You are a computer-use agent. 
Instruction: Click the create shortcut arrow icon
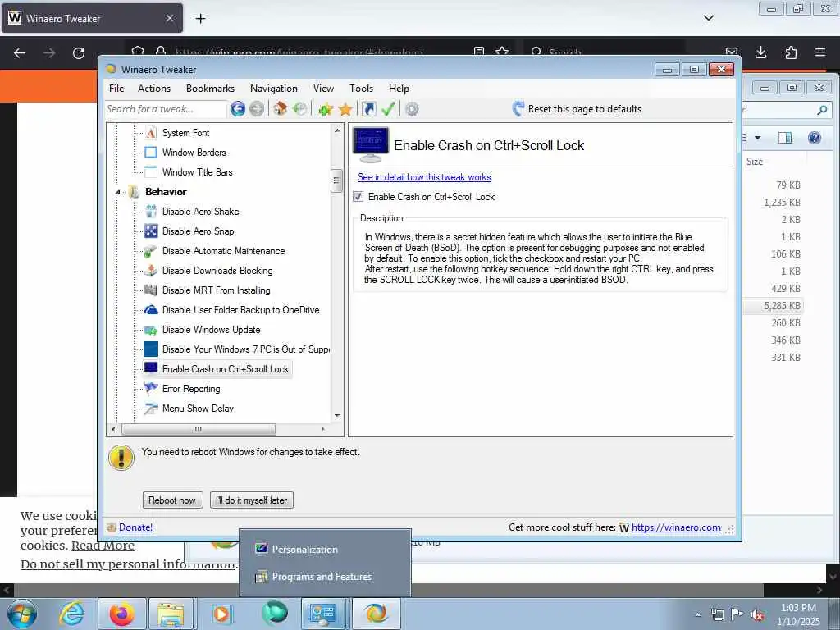(x=368, y=109)
